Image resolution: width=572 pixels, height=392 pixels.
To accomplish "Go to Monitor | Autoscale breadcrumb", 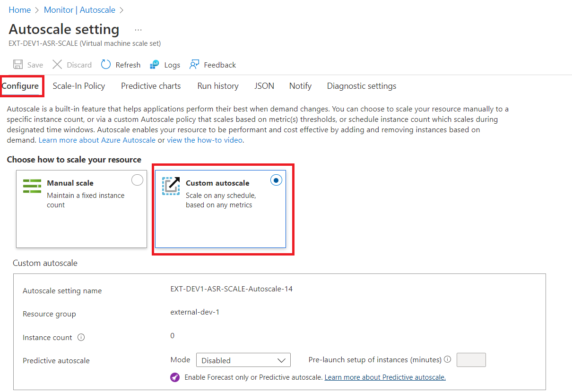I will 79,10.
